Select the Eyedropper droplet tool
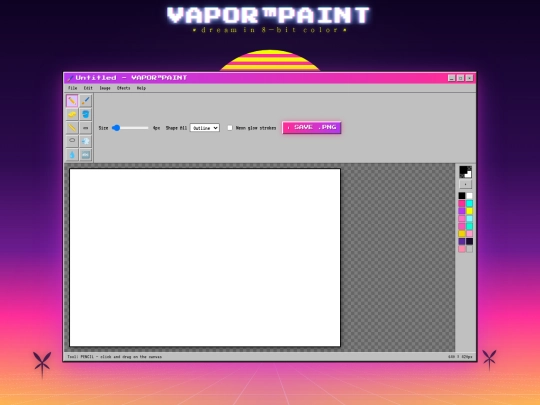The width and height of the screenshot is (540, 405). pos(72,155)
